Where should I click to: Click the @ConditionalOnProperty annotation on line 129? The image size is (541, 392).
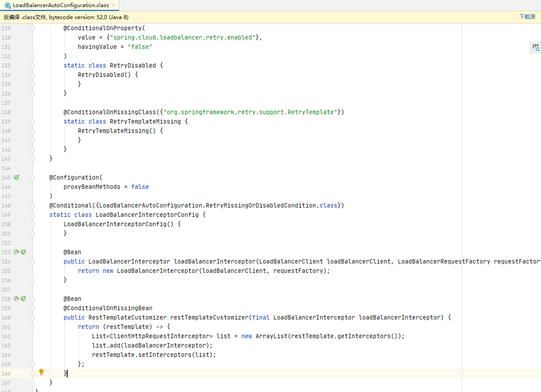coord(103,28)
